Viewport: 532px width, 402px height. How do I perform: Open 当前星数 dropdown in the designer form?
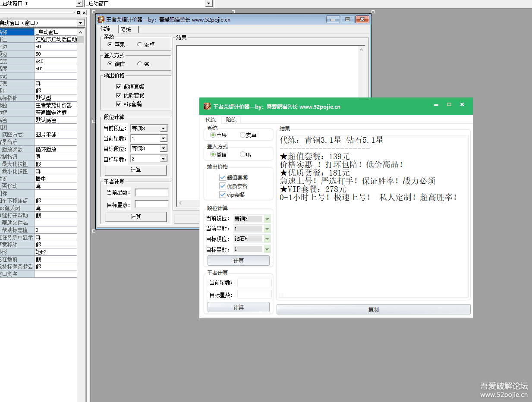[163, 138]
